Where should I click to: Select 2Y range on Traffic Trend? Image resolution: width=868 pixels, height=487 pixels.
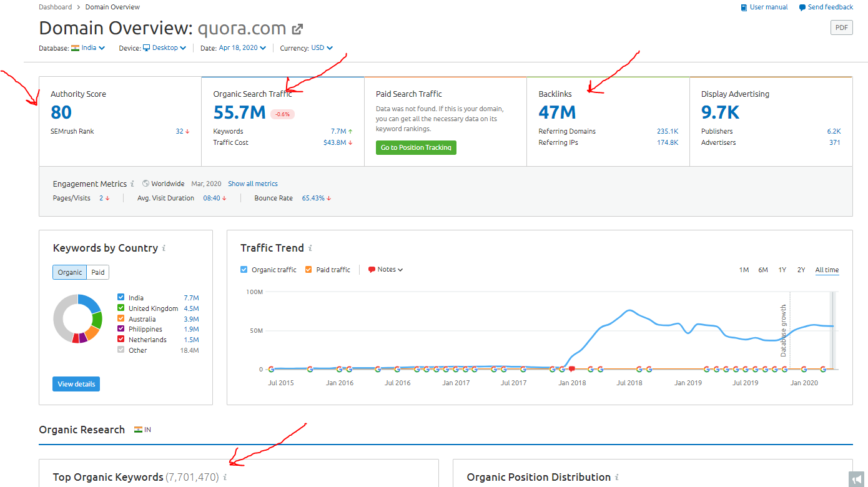click(801, 270)
